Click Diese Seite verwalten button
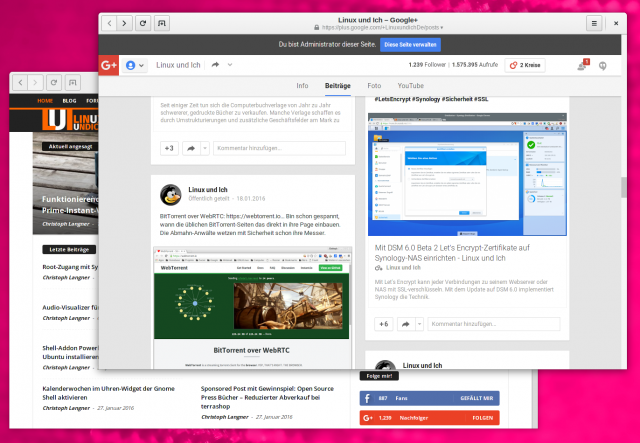This screenshot has height=443, width=640. click(410, 45)
